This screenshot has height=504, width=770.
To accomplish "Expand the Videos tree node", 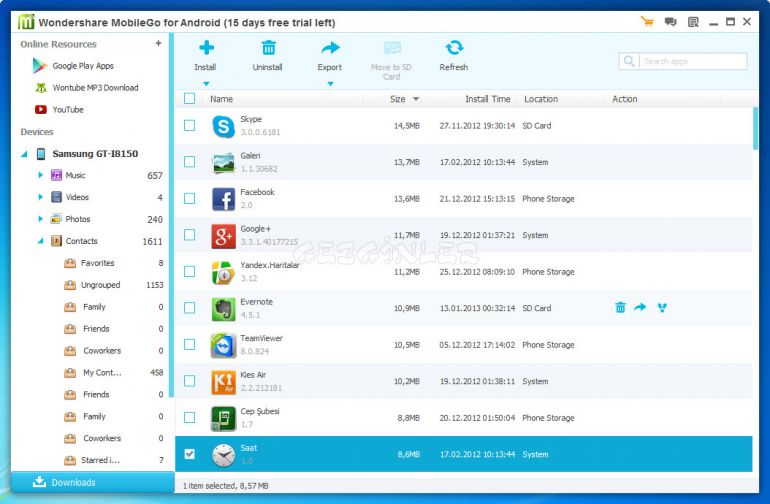I will [x=41, y=197].
